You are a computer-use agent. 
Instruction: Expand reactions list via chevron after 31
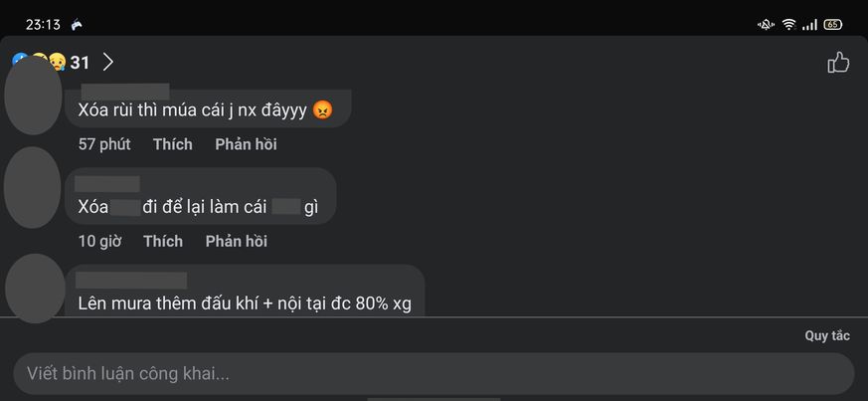click(x=108, y=63)
